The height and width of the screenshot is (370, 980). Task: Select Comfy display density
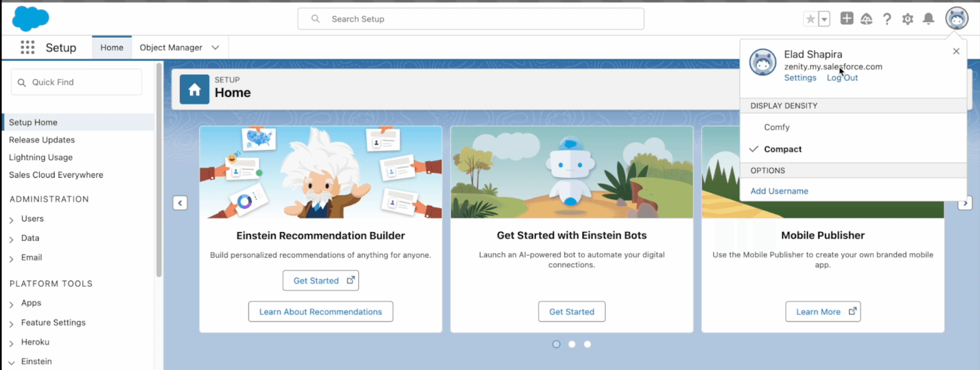tap(777, 127)
